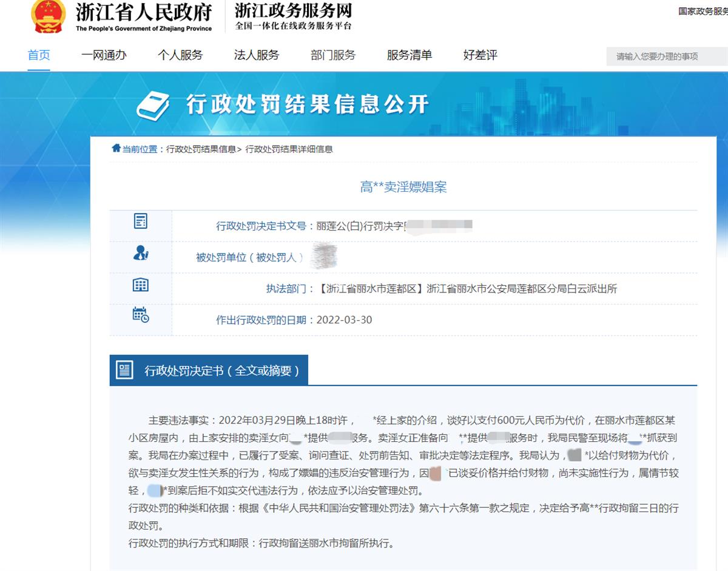Click the 行政处罚结果信息公开 banner heading
728x571 pixels.
[308, 104]
